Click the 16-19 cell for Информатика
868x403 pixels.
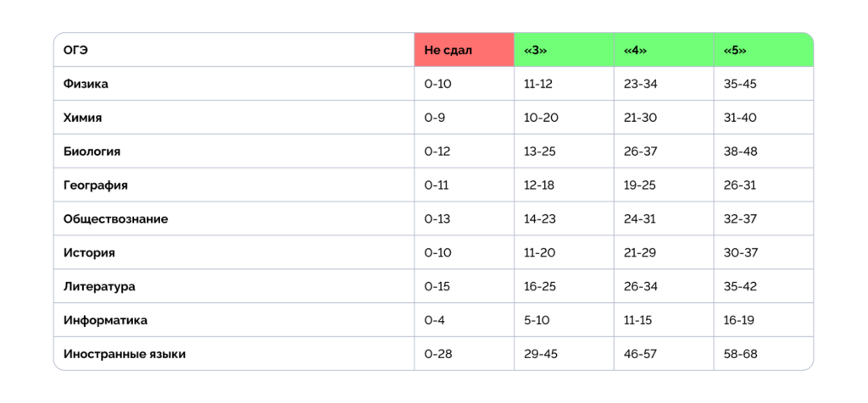click(x=739, y=320)
